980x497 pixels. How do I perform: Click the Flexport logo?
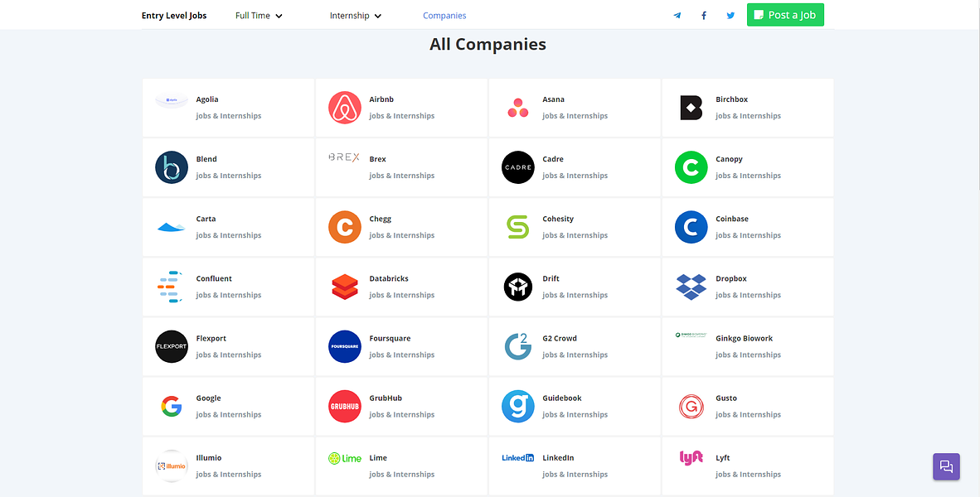pos(172,346)
